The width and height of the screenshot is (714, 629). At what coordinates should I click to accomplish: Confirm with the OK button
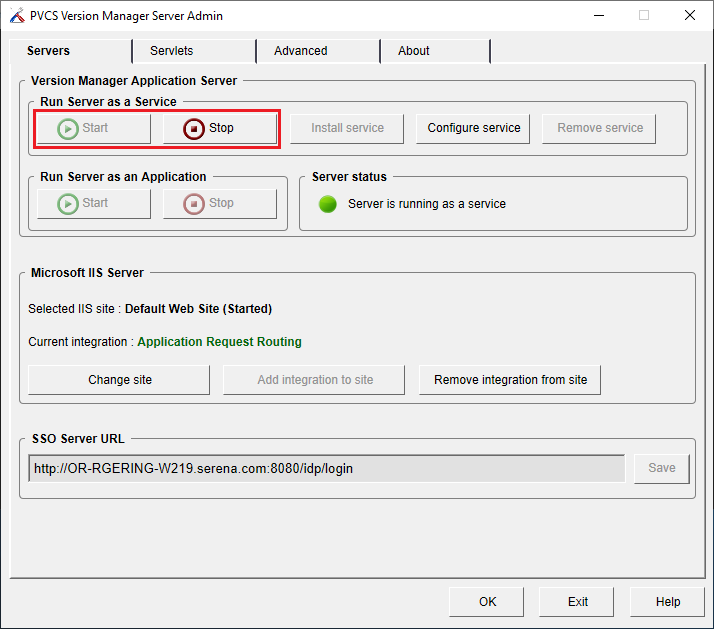(x=487, y=602)
